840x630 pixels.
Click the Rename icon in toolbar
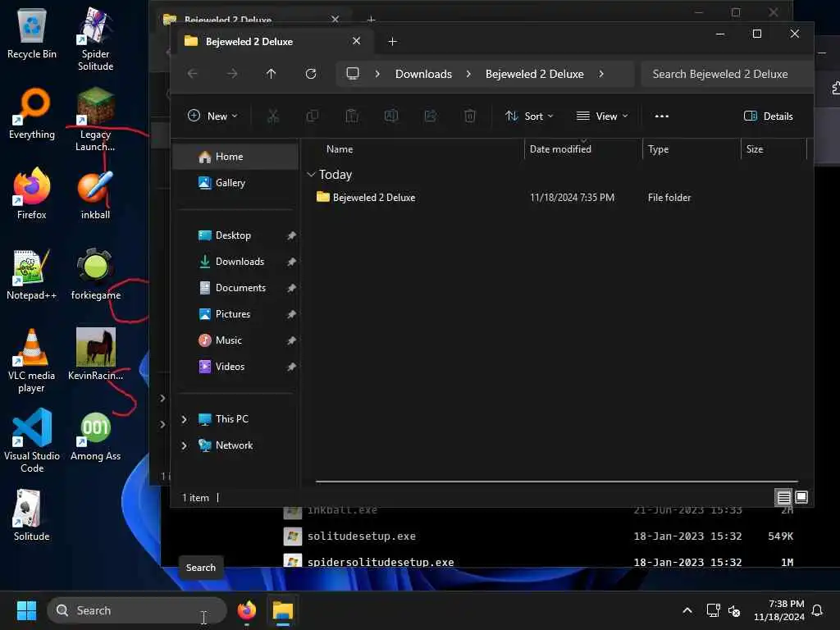point(391,116)
